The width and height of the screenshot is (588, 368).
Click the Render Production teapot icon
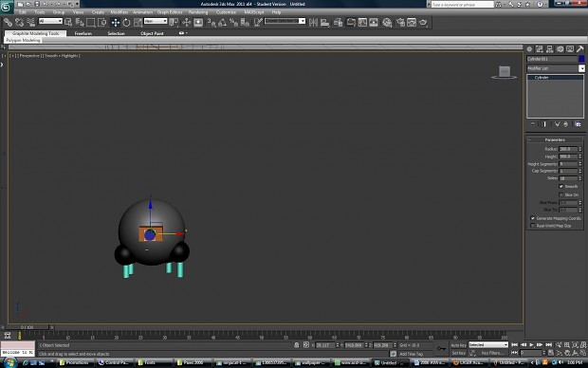point(423,23)
